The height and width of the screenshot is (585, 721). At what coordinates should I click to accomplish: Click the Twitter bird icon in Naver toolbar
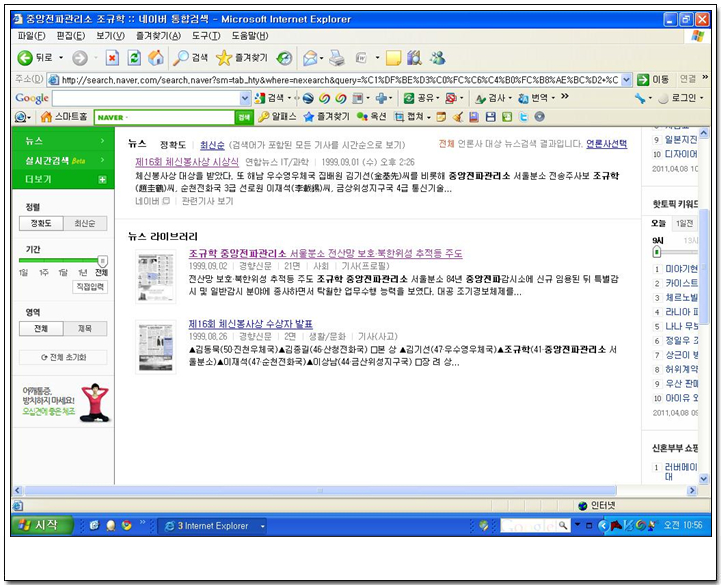pyautogui.click(x=523, y=117)
